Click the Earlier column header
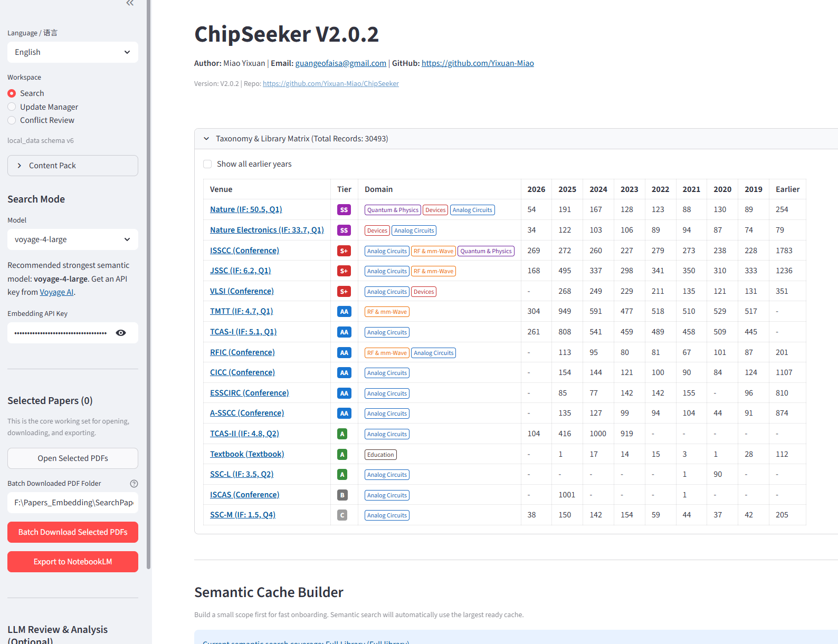 click(787, 189)
